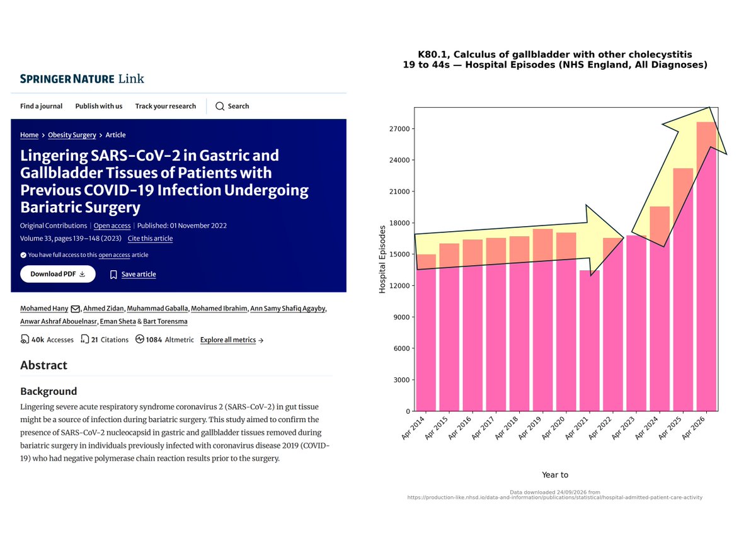The height and width of the screenshot is (536, 756).
Task: Click the Apr 2025 bar
Action: click(x=683, y=290)
